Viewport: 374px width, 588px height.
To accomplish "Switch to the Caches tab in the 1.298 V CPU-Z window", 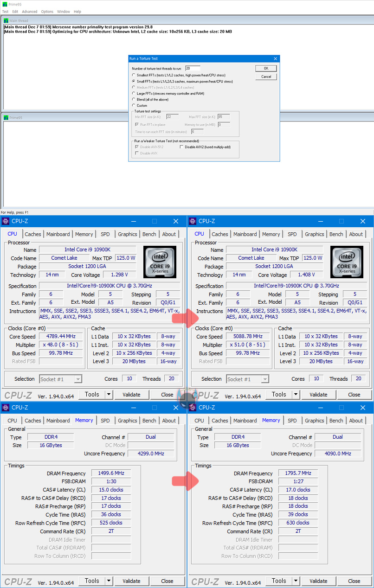I will click(33, 234).
